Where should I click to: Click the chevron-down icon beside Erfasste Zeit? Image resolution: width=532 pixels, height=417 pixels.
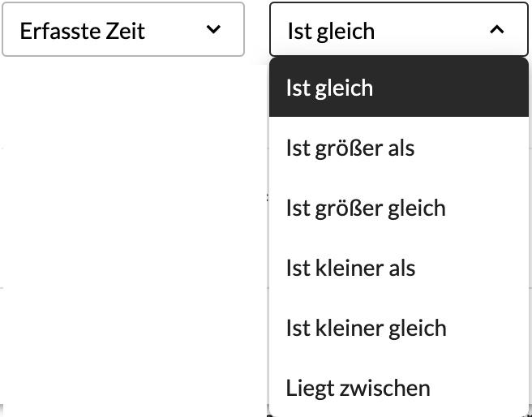tap(213, 29)
